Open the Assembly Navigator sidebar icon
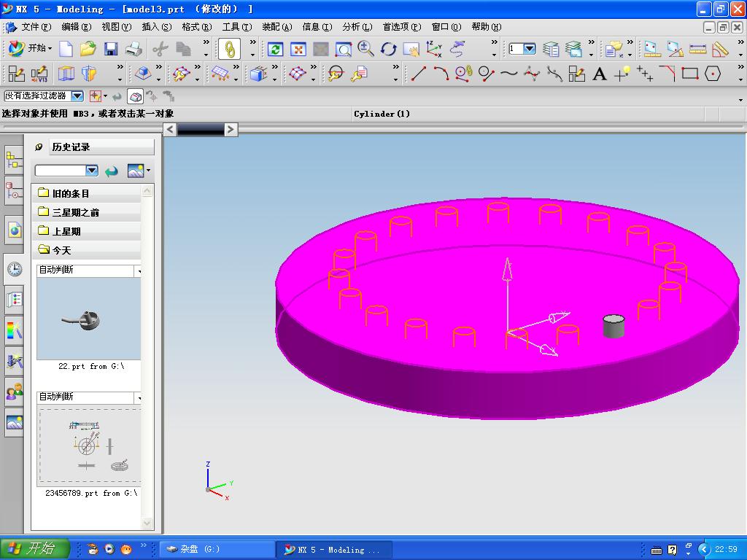Screen dimensions: 747x560 click(x=14, y=160)
